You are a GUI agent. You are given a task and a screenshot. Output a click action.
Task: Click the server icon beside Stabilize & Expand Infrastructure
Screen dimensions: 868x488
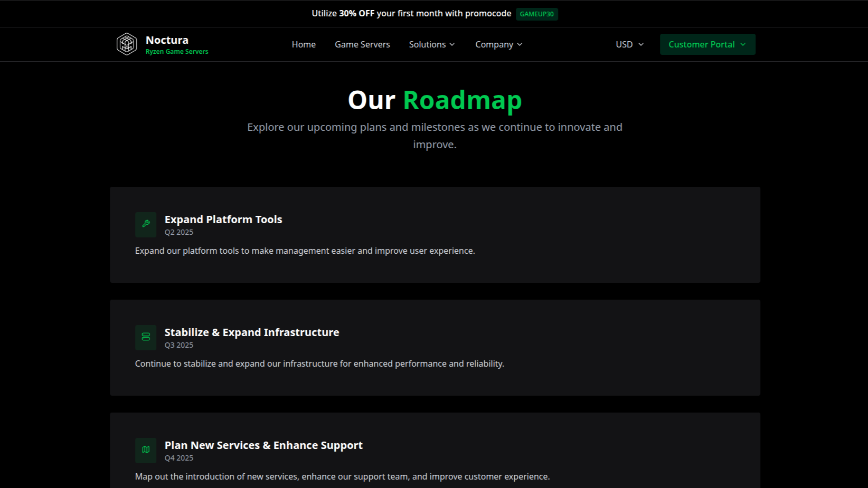[146, 337]
